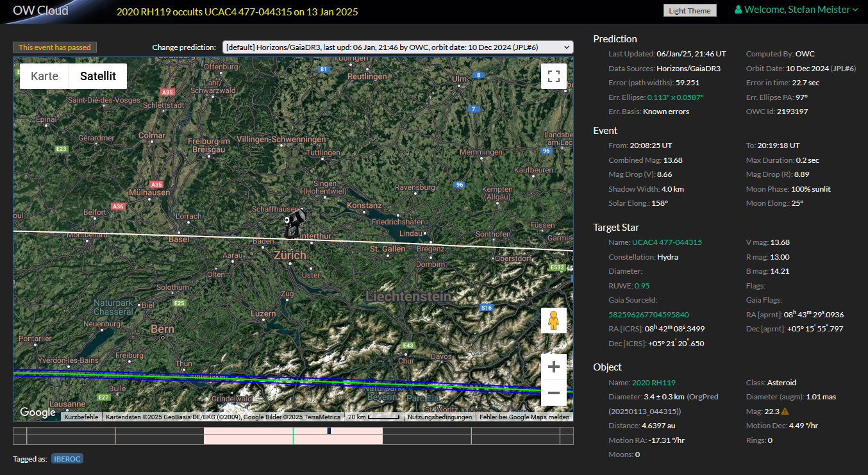Click the Error in time value 22.7 sec
The height and width of the screenshot is (475, 868).
pos(805,83)
